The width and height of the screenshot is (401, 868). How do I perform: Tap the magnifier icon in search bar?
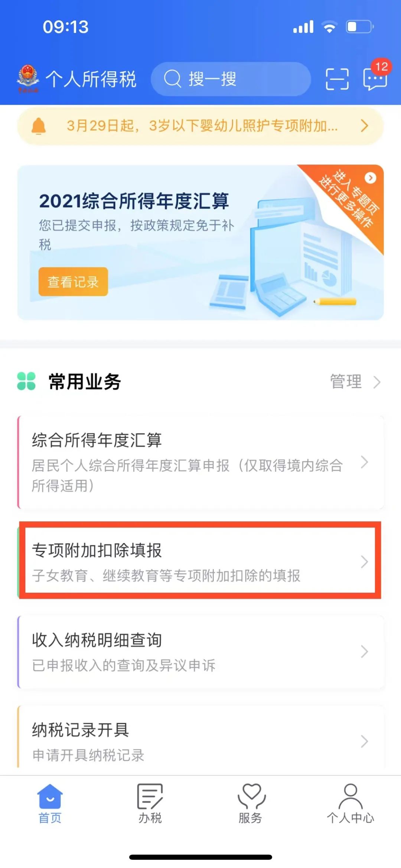tap(173, 79)
